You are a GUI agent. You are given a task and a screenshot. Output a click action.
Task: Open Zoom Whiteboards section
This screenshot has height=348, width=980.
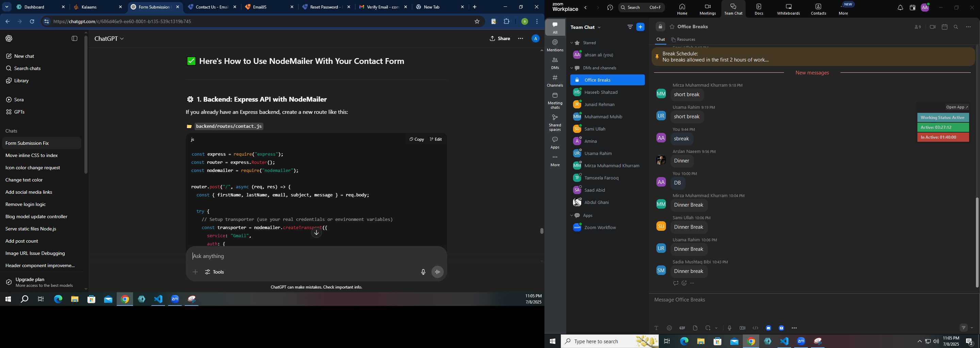[x=788, y=9]
